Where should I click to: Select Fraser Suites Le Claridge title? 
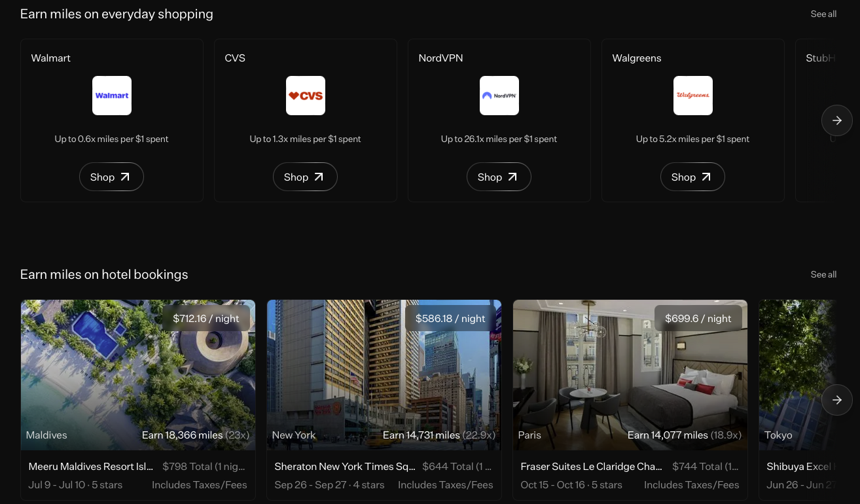(x=592, y=467)
